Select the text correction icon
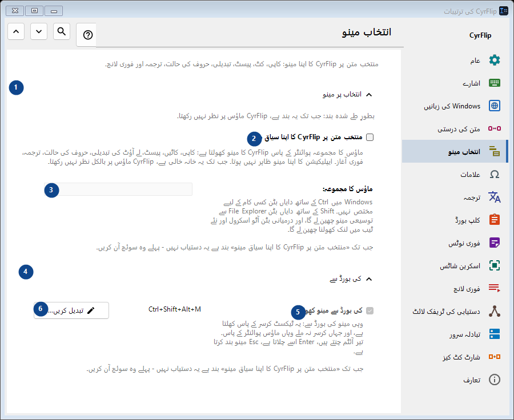 tap(495, 128)
